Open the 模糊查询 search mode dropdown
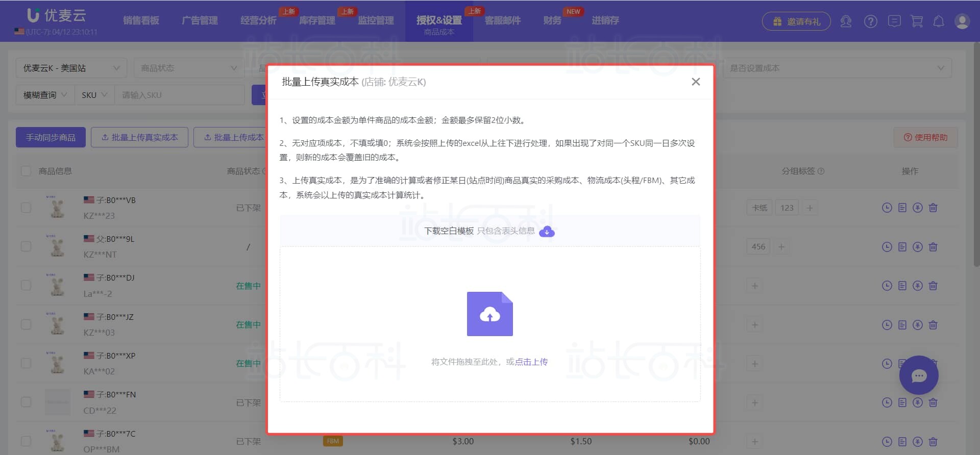980x455 pixels. tap(45, 95)
